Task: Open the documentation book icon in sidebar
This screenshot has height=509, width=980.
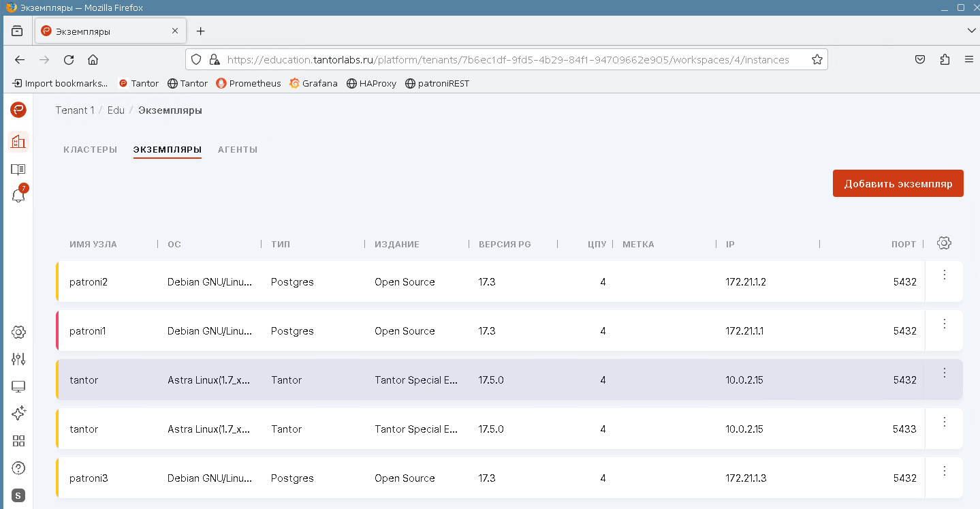Action: click(18, 169)
